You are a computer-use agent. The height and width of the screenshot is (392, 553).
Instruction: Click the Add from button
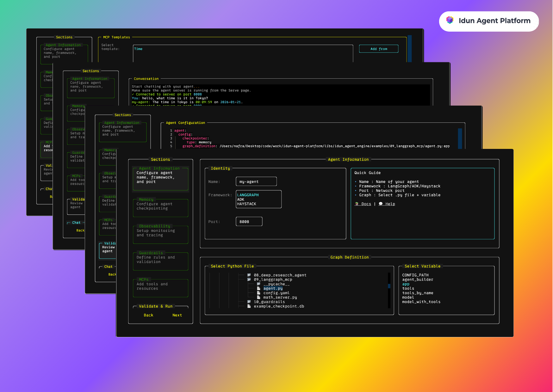[x=378, y=48]
